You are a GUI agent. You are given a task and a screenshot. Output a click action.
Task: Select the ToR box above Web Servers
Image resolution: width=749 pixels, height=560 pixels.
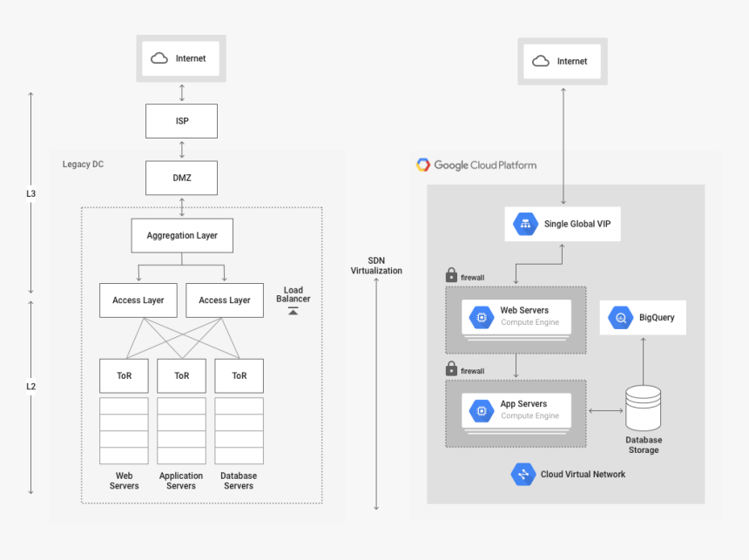tap(125, 375)
